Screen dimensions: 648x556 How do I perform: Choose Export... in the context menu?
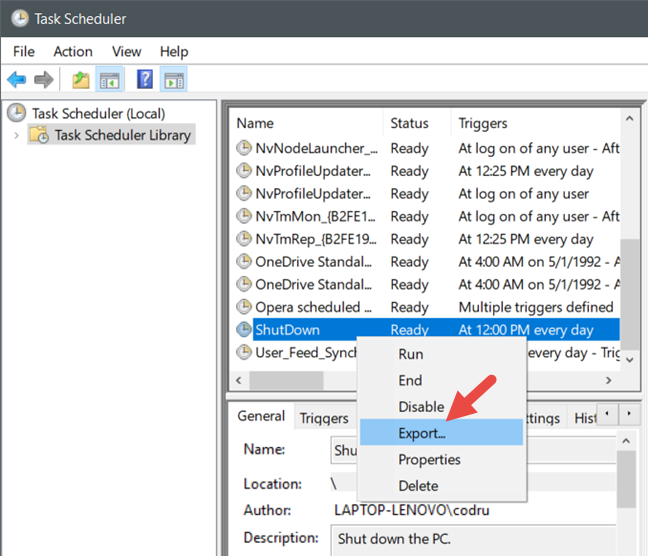(x=441, y=433)
